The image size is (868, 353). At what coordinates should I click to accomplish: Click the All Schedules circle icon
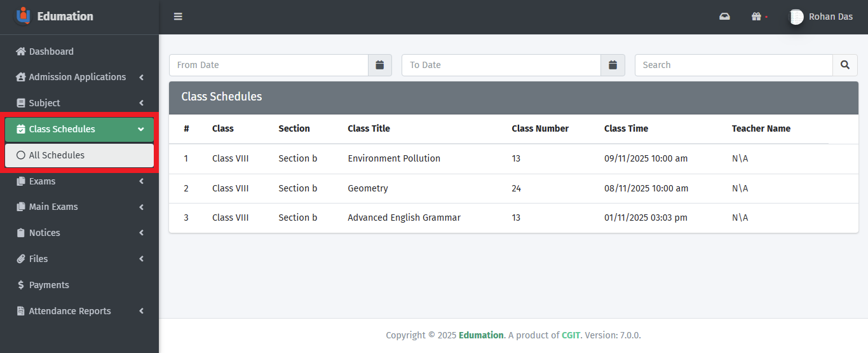pos(21,155)
